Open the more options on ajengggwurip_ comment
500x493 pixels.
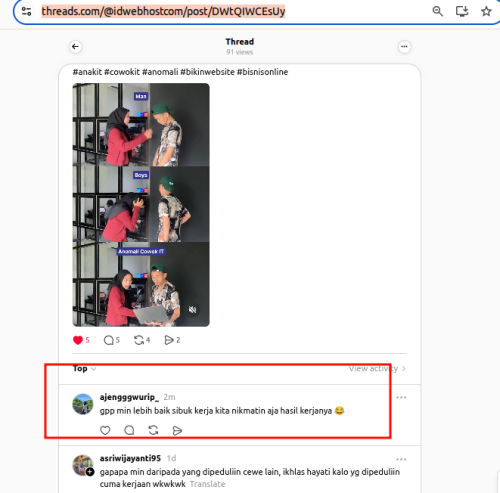401,397
